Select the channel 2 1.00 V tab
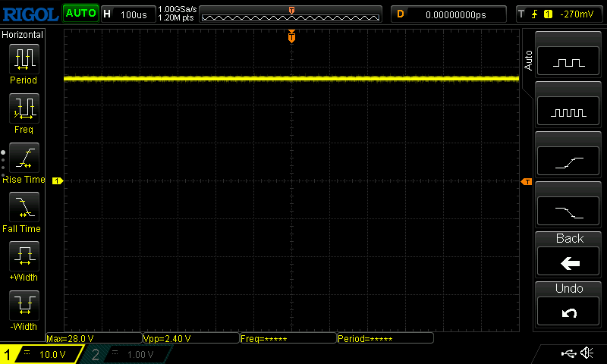The height and width of the screenshot is (364, 607). [127, 354]
